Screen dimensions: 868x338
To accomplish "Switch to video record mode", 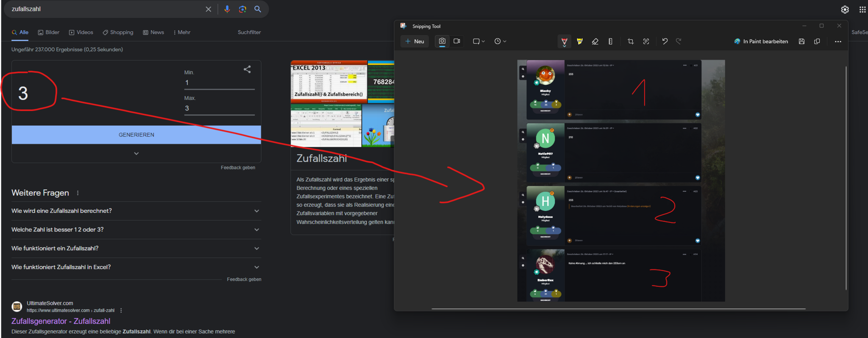I will point(457,41).
